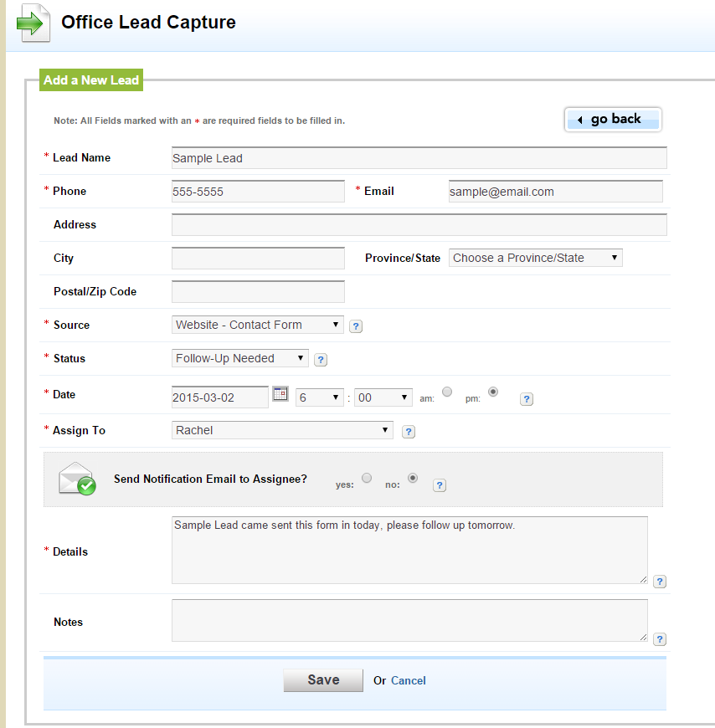The height and width of the screenshot is (728, 715).
Task: Select the pm radio button
Action: [493, 392]
